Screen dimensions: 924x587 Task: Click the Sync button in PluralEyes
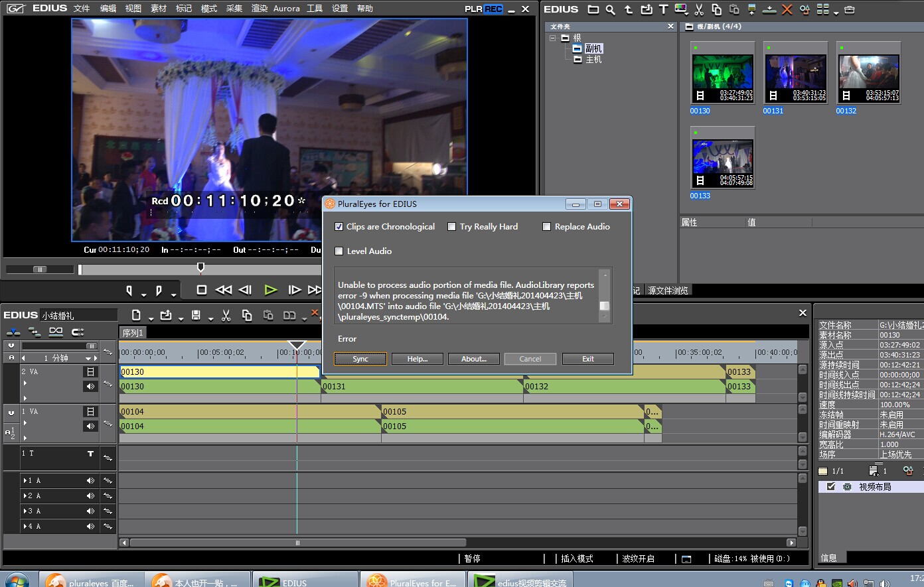[x=360, y=359]
